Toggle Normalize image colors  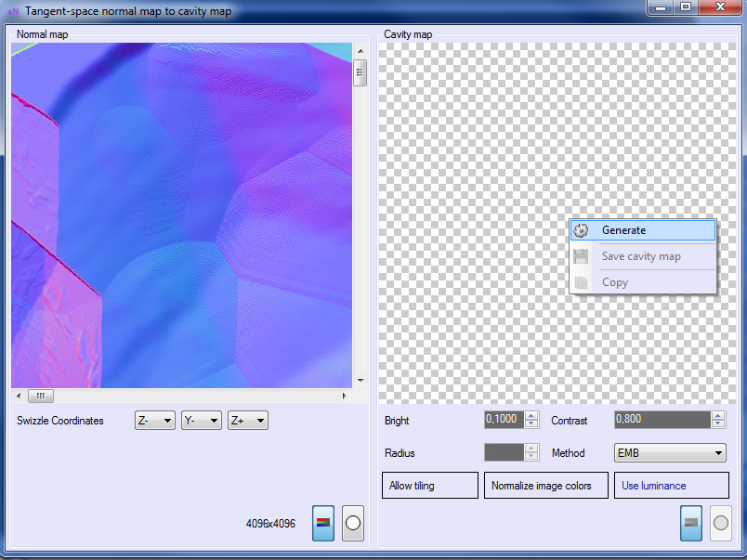(546, 485)
